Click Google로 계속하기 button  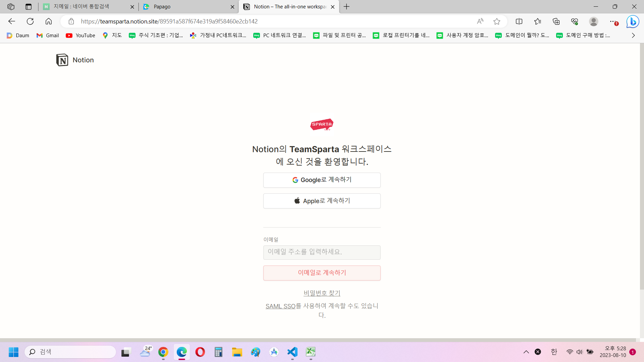[322, 180]
